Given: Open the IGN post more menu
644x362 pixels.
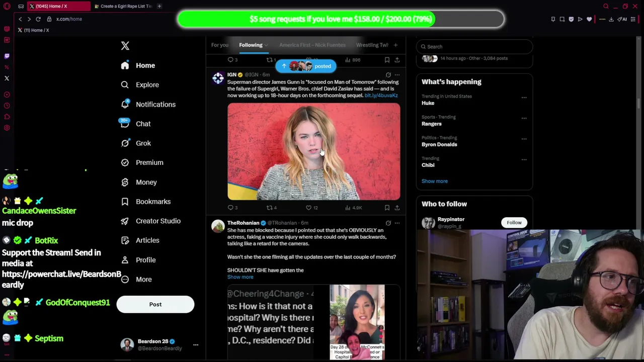Looking at the screenshot, I should tap(397, 75).
